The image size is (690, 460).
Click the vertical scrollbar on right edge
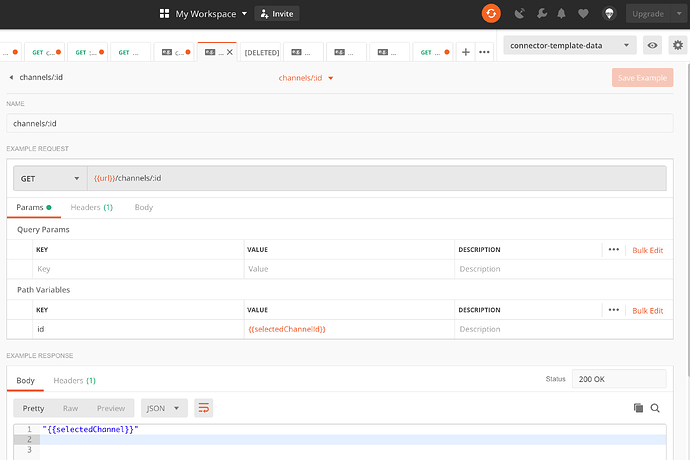pos(687,220)
